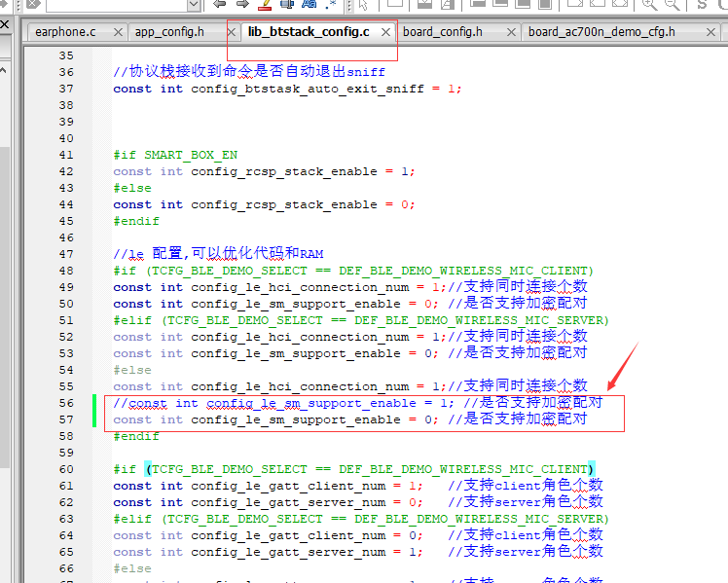Click '#elif' WIRELESS_MIC_SERVER on line 51
The width and height of the screenshot is (728, 583).
[x=361, y=320]
